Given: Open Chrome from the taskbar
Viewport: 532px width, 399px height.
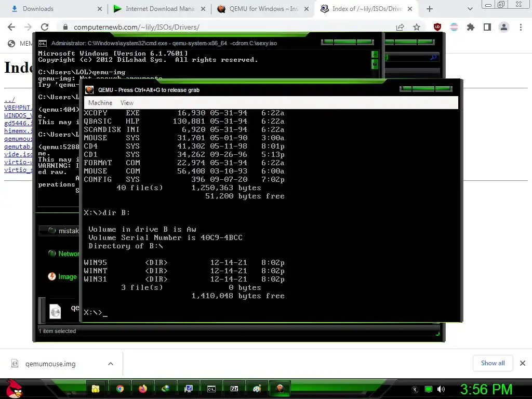Looking at the screenshot, I should (x=120, y=389).
